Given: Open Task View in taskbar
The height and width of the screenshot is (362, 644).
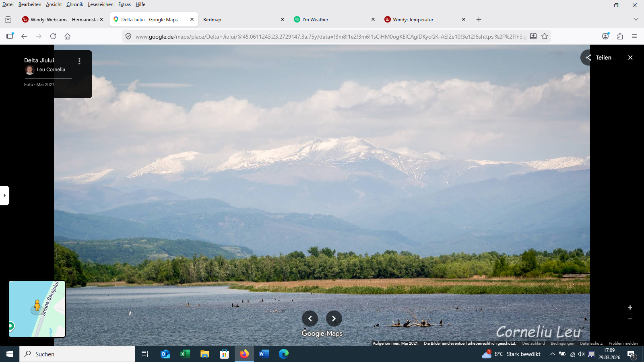Looking at the screenshot, I should coord(145,354).
